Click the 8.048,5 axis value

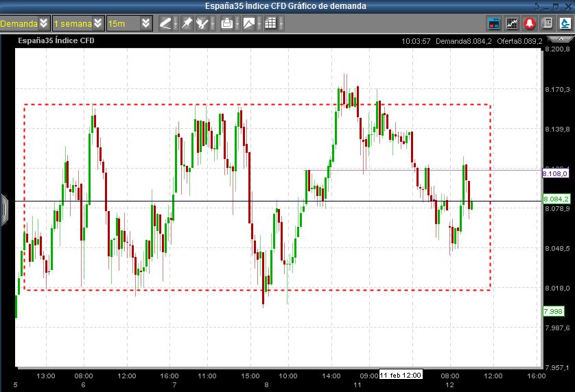(557, 248)
